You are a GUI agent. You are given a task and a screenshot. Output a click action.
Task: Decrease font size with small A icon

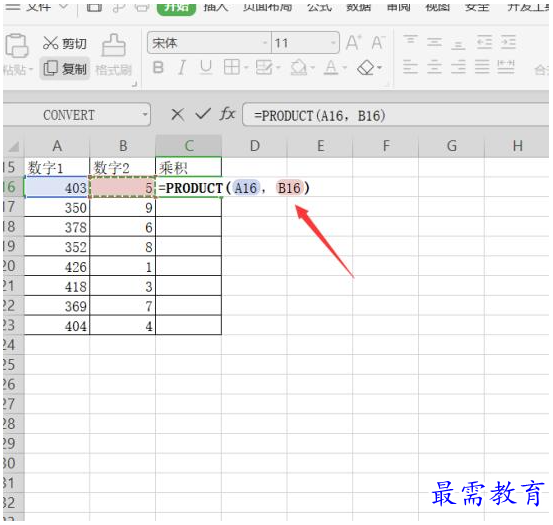[378, 43]
